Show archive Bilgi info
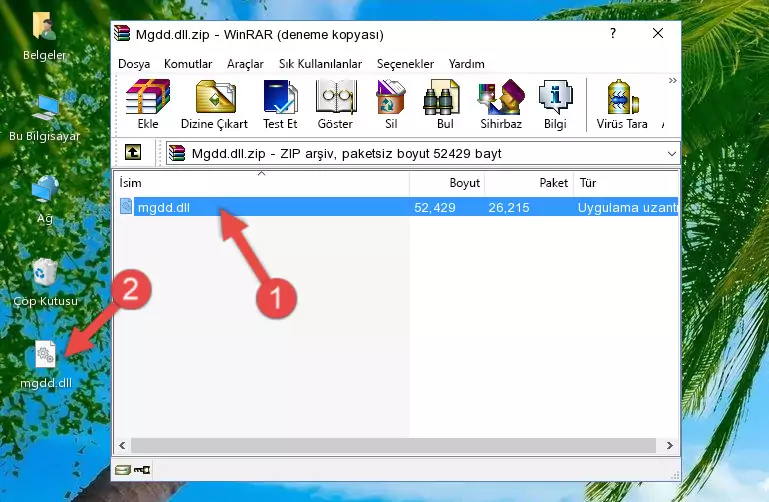Viewport: 769px width, 502px height. pyautogui.click(x=555, y=104)
